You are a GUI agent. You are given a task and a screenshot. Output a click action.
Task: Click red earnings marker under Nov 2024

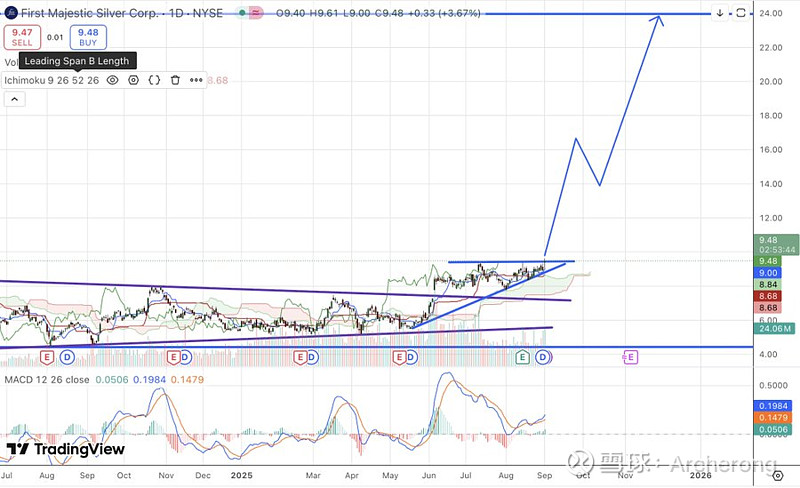click(173, 357)
